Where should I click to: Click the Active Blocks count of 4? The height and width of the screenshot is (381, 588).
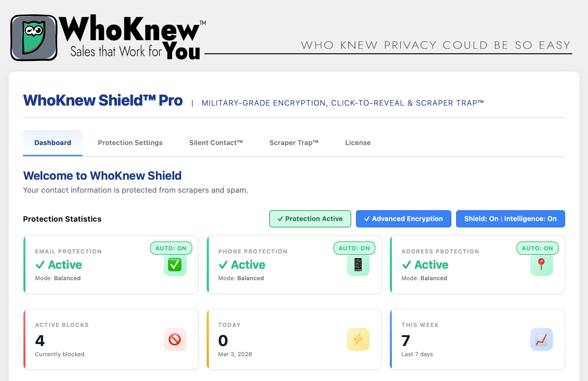coord(39,341)
